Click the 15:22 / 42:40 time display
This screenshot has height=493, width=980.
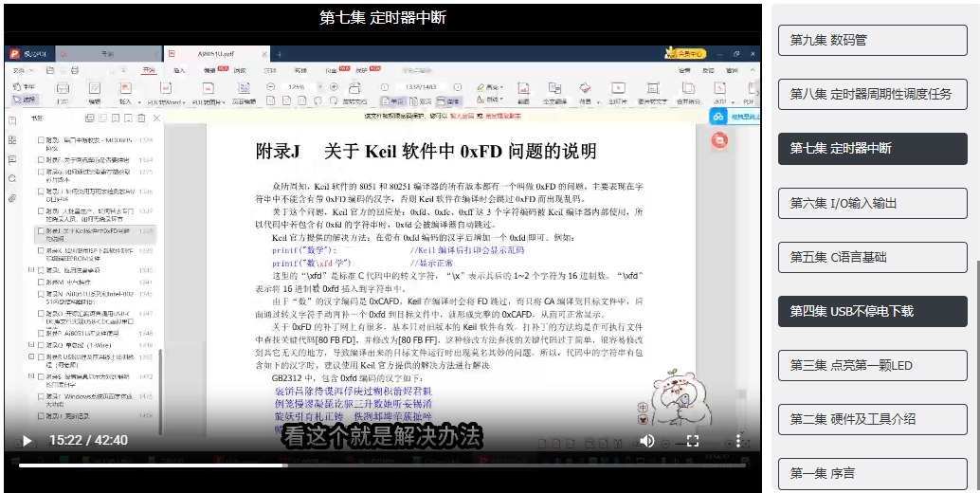click(x=89, y=441)
